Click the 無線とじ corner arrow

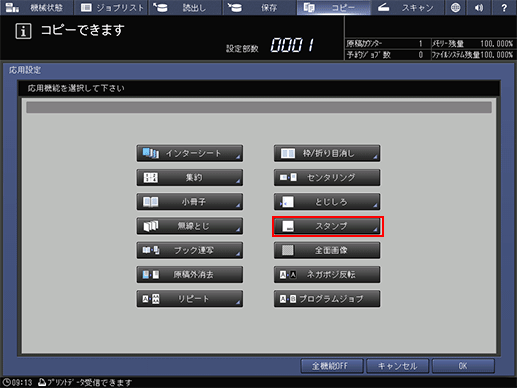pyautogui.click(x=238, y=229)
